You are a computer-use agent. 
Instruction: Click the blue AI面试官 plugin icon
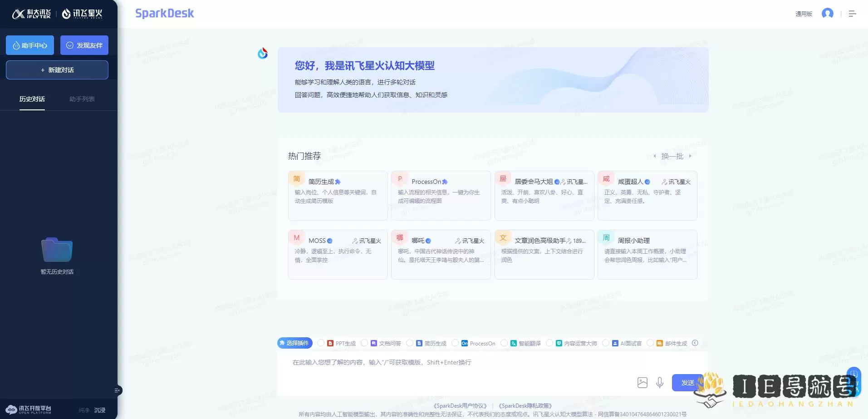[615, 343]
